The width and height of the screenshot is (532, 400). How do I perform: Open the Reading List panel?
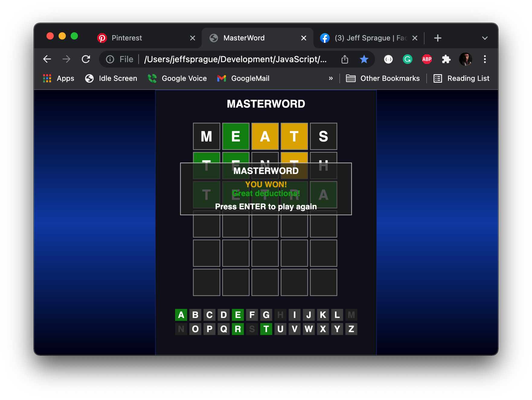462,78
